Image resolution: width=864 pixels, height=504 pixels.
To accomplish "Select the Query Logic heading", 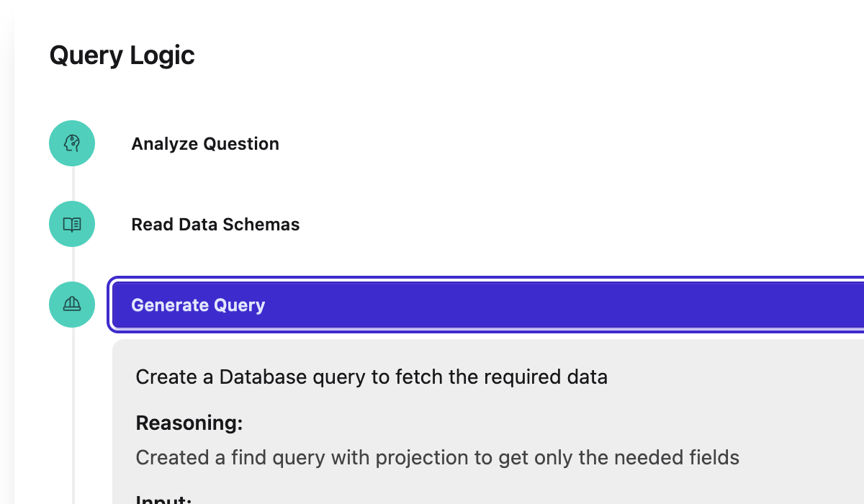I will 122,55.
